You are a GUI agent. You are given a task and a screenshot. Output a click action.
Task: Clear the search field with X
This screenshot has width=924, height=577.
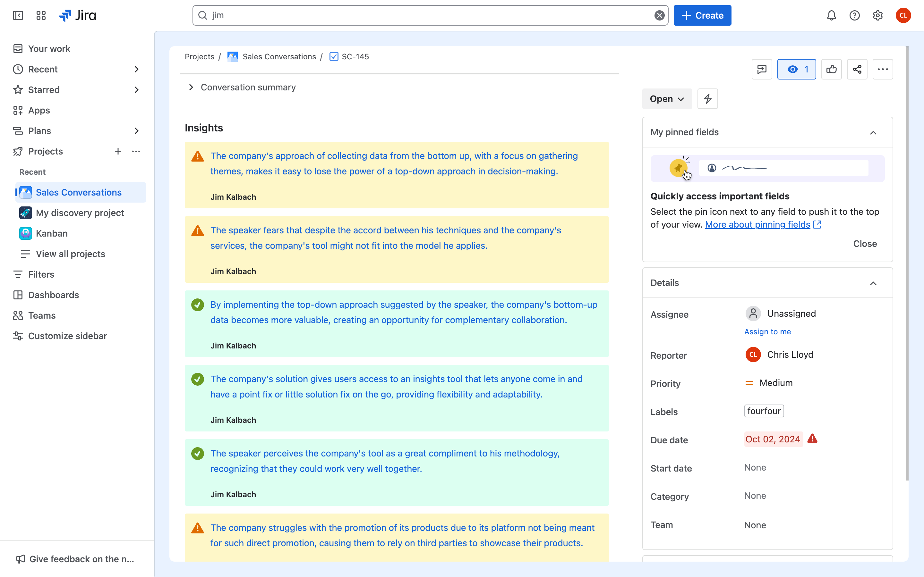coord(659,15)
